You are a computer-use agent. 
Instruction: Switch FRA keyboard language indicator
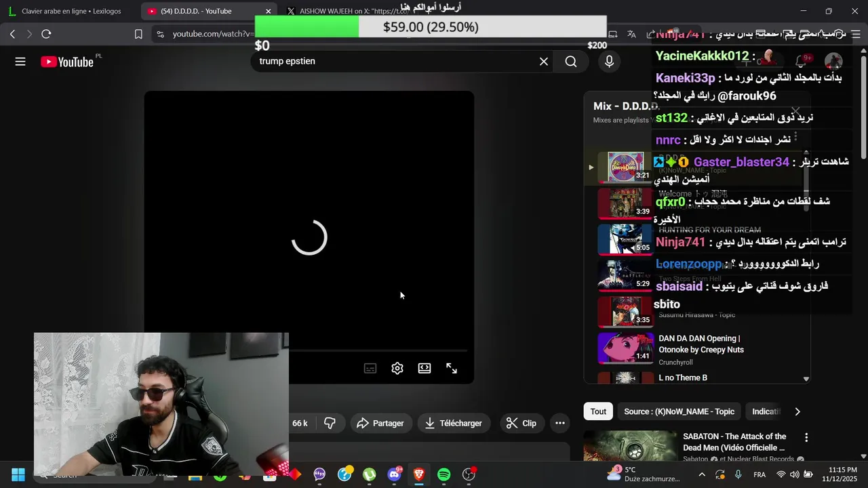click(x=759, y=474)
